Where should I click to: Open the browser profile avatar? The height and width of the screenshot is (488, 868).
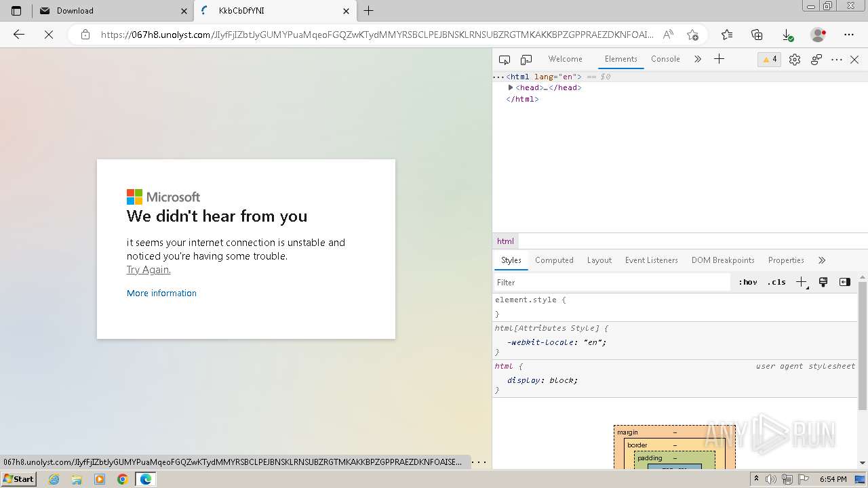tap(818, 35)
